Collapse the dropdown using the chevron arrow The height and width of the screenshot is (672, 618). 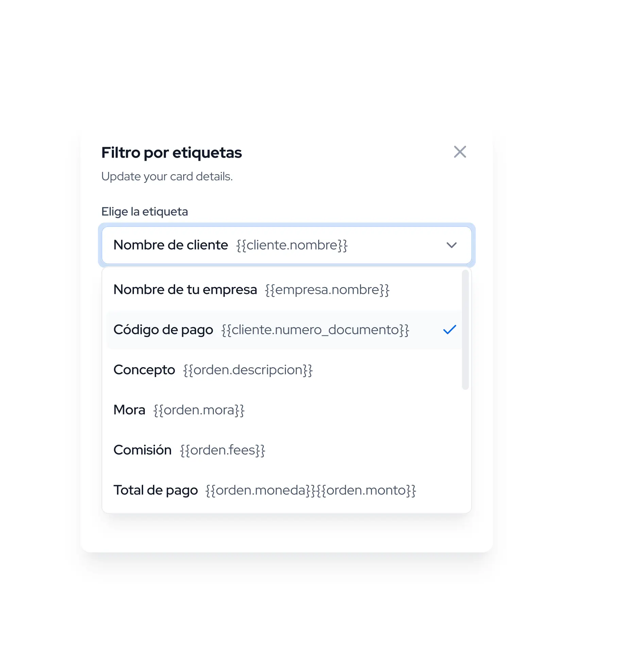451,245
